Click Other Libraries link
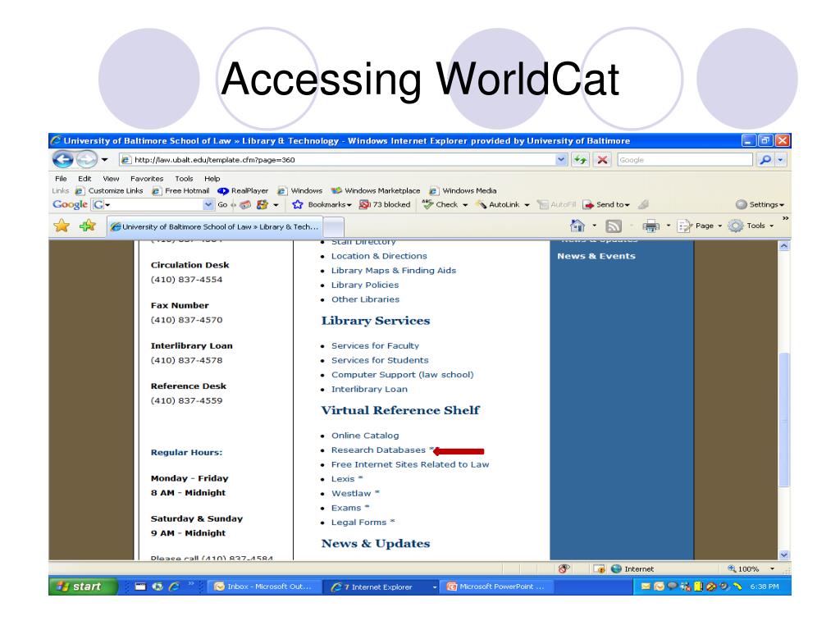This screenshot has width=840, height=630. click(365, 299)
